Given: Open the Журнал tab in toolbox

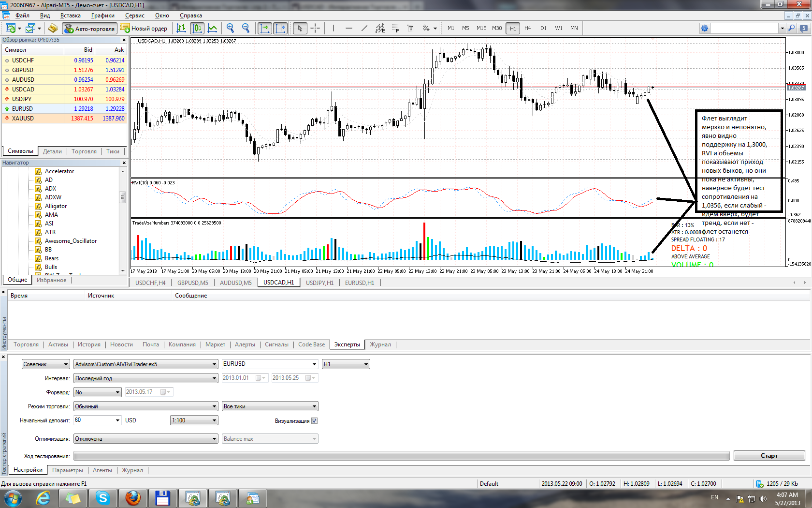Looking at the screenshot, I should point(380,344).
